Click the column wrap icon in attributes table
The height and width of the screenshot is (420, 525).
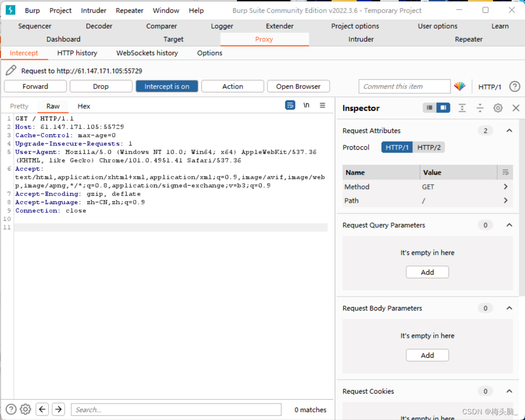pyautogui.click(x=505, y=172)
